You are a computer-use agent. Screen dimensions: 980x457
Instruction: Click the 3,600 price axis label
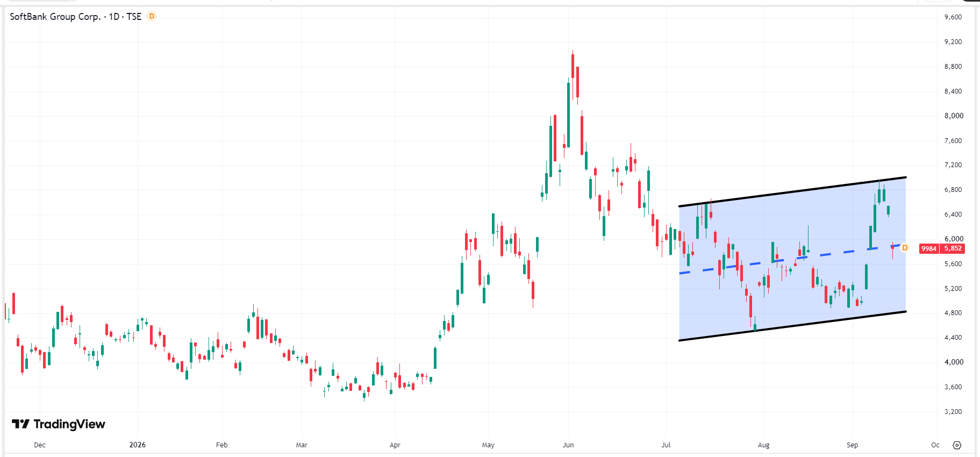pyautogui.click(x=953, y=387)
